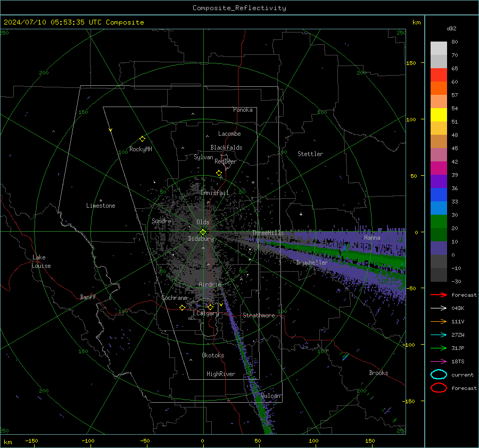Image resolution: width=479 pixels, height=448 pixels.
Task: Pick the purple 36–39 dBZ swatch
Action: [439, 181]
